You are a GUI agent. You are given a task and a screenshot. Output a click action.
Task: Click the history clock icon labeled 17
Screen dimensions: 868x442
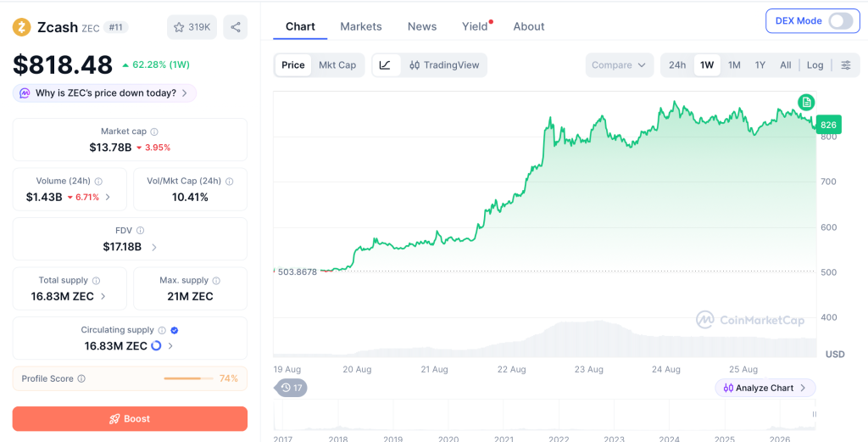(x=291, y=388)
